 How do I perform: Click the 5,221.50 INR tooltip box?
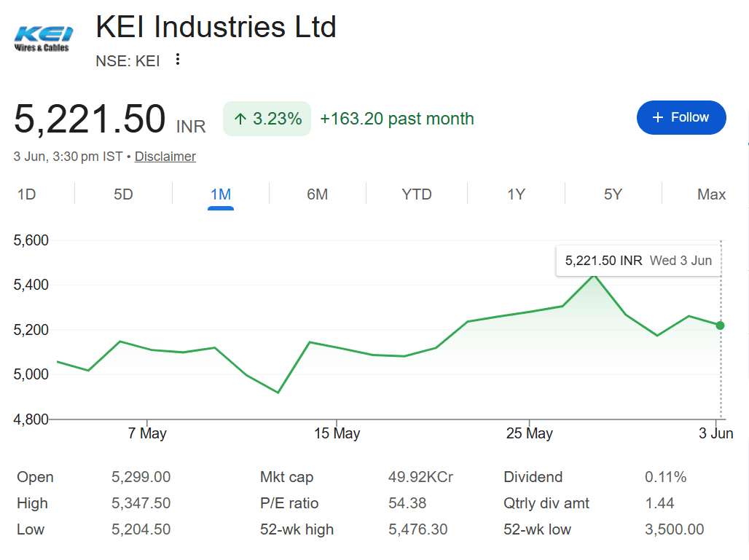(x=639, y=261)
